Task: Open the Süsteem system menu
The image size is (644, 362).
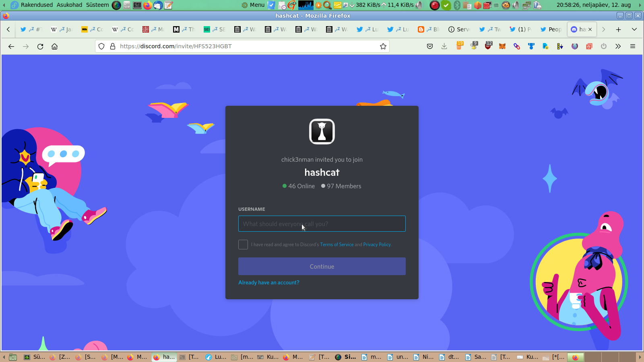Action: (97, 5)
